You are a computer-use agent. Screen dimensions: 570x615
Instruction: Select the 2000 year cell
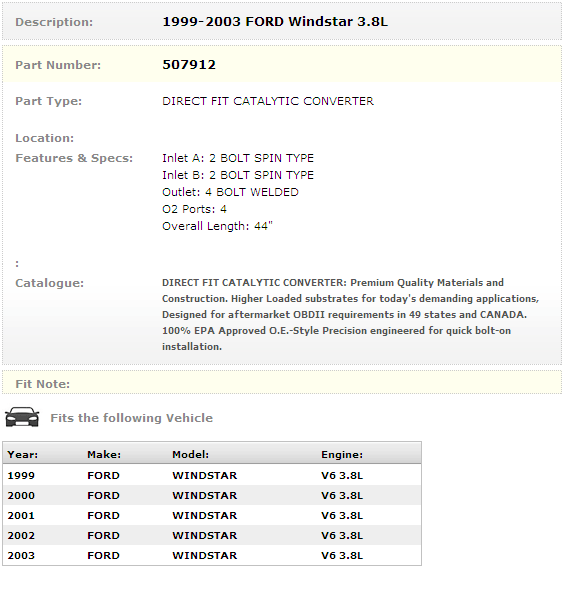point(21,495)
